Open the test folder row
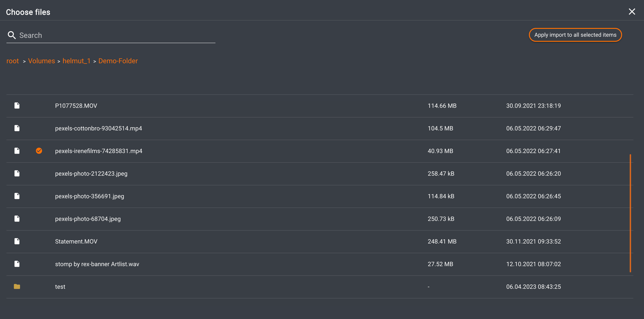The image size is (644, 319). pos(60,287)
